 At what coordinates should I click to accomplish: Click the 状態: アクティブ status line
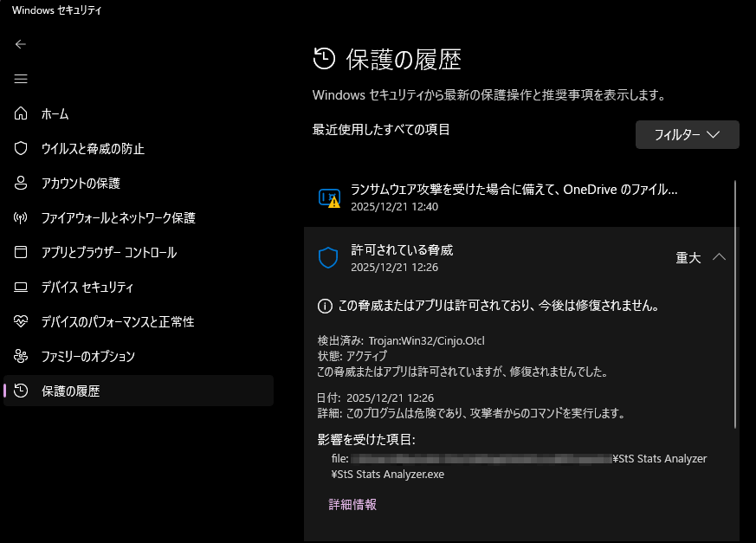(x=352, y=356)
